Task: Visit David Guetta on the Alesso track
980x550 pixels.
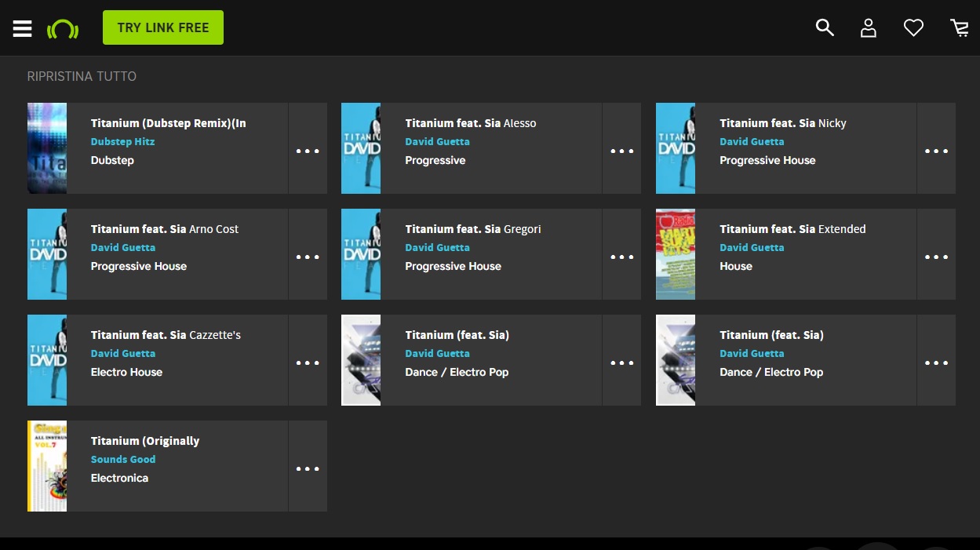Action: click(438, 142)
